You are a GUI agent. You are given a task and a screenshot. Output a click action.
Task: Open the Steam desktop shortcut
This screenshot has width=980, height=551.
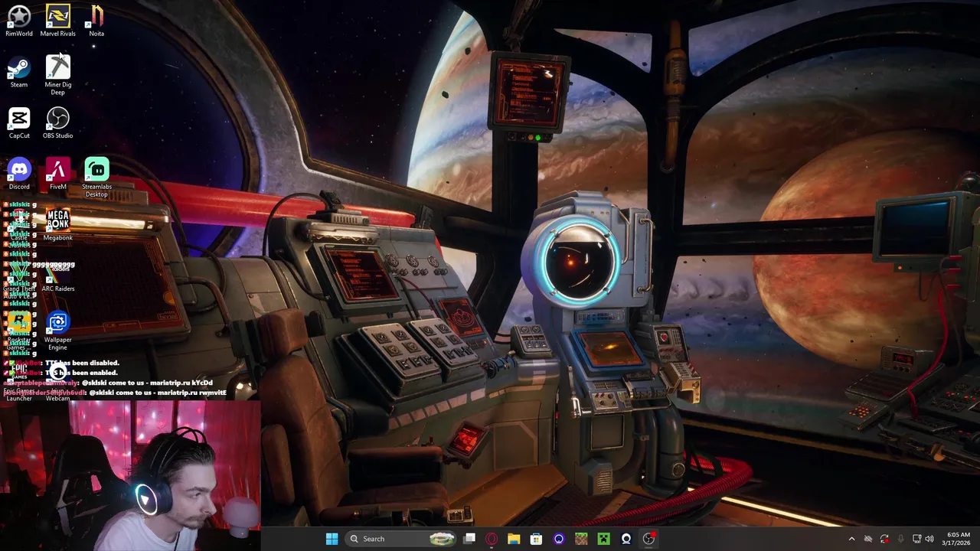point(19,72)
